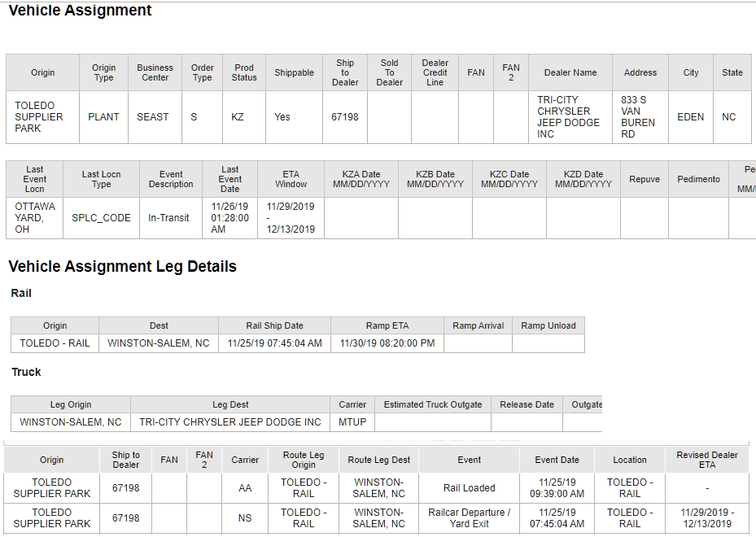The width and height of the screenshot is (756, 537).
Task: Select the 'EDEN' city cell
Action: coord(690,116)
